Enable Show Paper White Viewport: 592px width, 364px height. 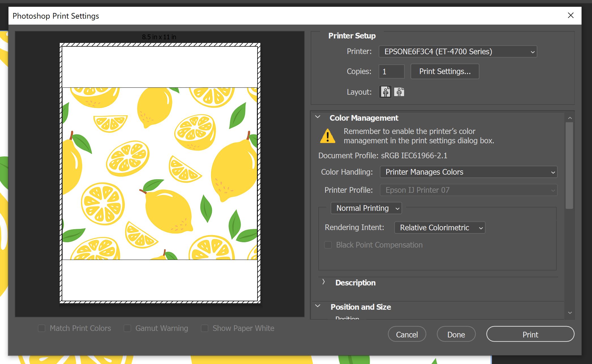click(x=205, y=328)
